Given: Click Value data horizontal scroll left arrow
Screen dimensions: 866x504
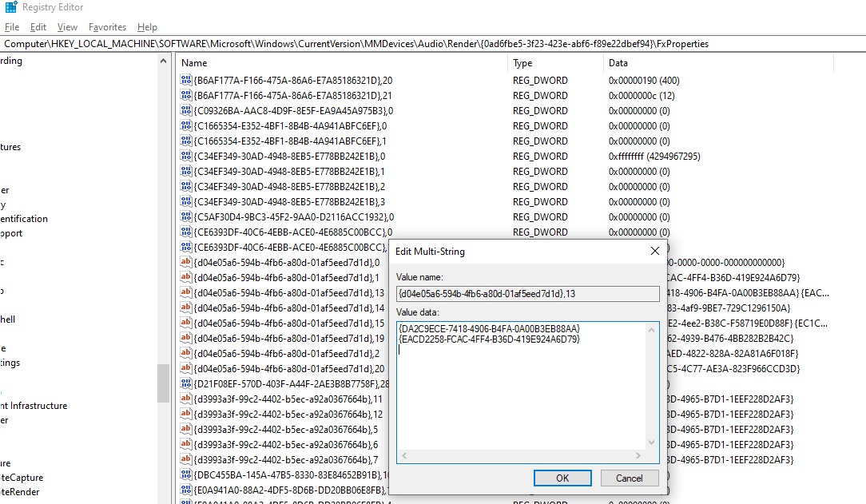Looking at the screenshot, I should point(404,456).
